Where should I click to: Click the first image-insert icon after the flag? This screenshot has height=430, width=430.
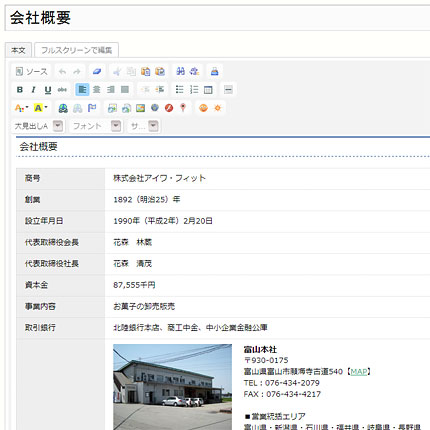point(112,108)
